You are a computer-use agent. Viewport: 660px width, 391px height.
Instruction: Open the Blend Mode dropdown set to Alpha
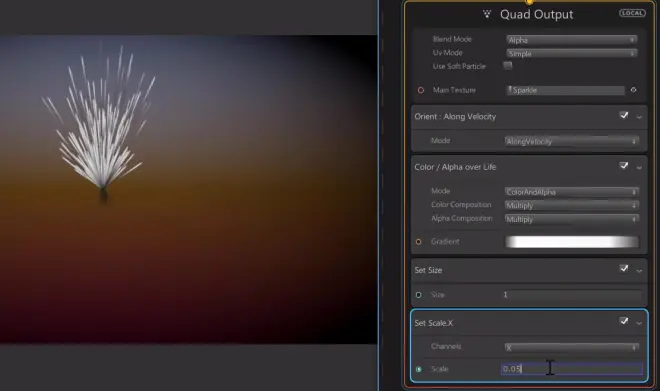point(572,40)
